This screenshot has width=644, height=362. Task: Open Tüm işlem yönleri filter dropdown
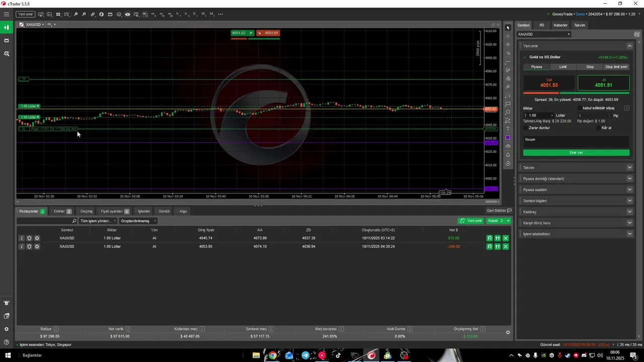pos(98,221)
